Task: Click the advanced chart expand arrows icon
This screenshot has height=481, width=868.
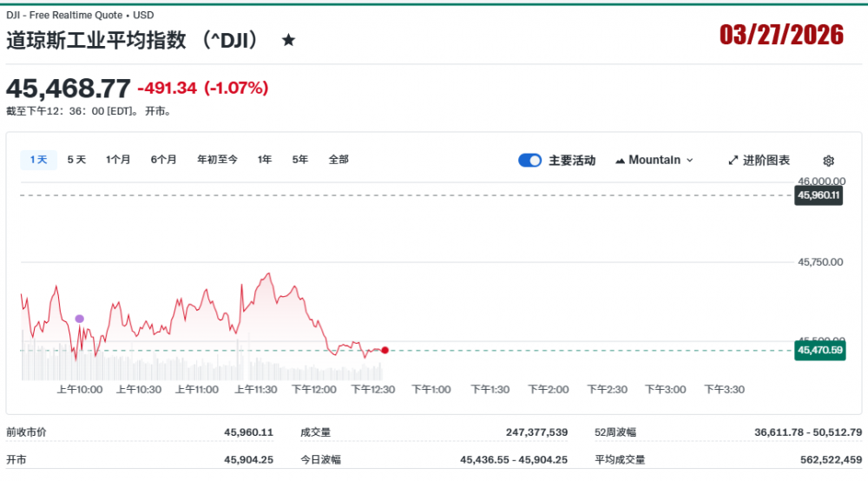Action: 733,161
